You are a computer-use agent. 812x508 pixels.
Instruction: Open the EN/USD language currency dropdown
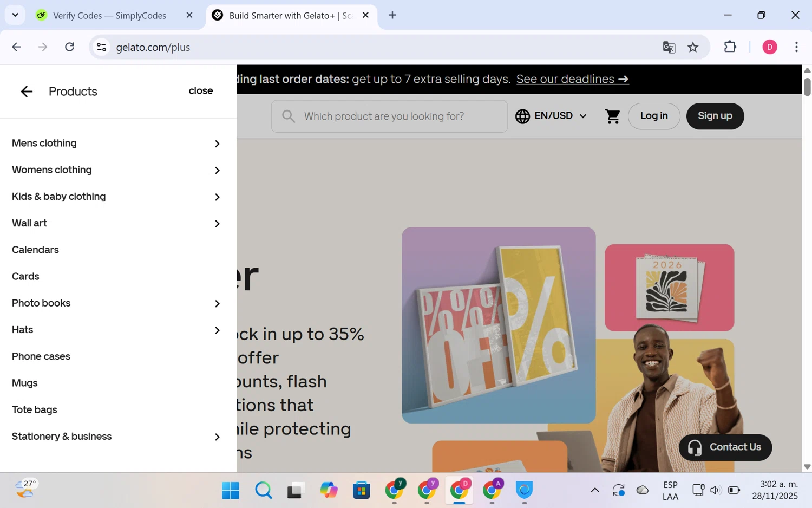[x=551, y=116]
